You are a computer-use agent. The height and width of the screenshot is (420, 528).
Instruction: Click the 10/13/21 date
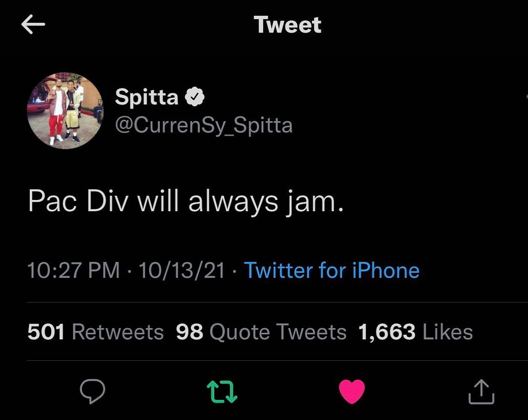(x=182, y=270)
